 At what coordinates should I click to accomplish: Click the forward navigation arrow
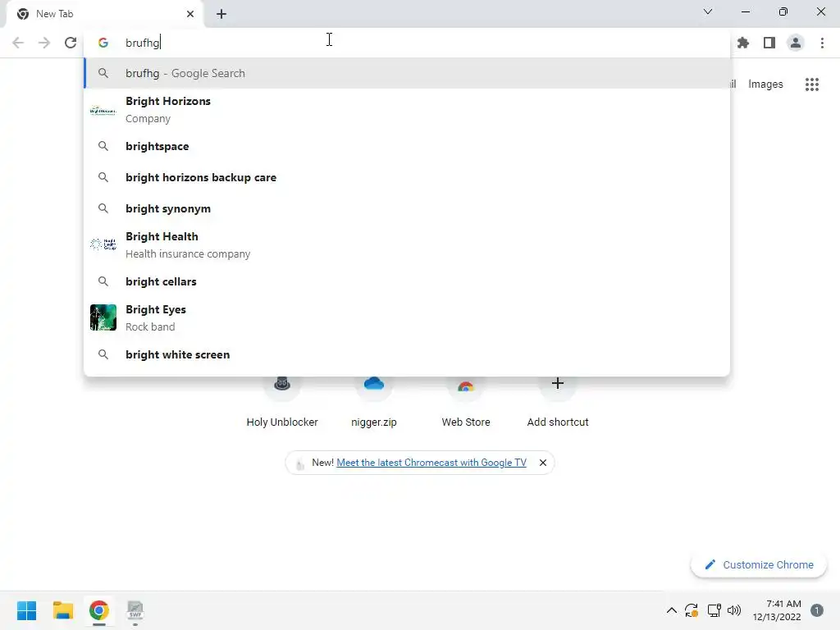(44, 43)
